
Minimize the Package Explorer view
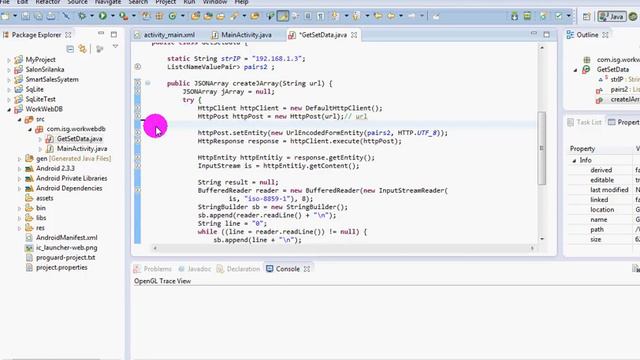[101, 33]
